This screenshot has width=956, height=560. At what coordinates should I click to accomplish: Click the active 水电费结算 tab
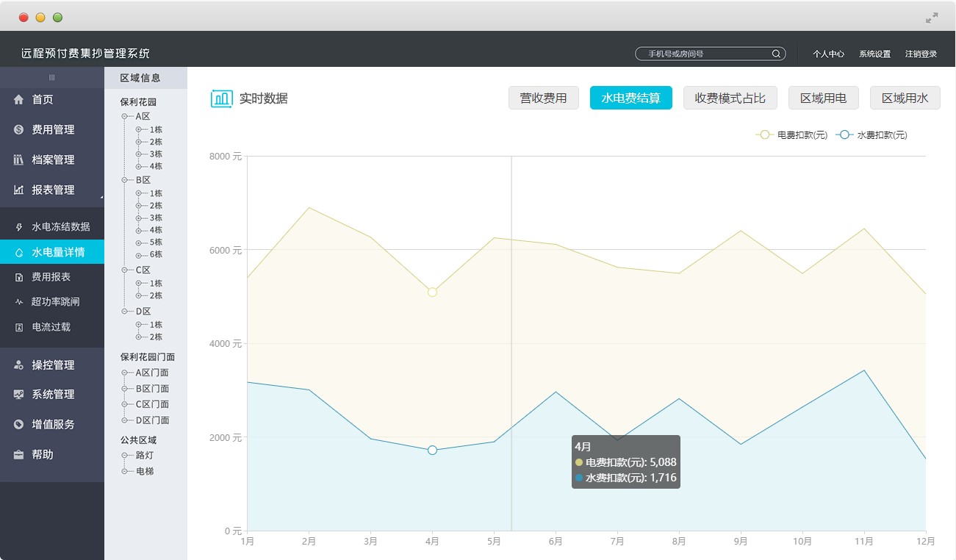pos(631,98)
